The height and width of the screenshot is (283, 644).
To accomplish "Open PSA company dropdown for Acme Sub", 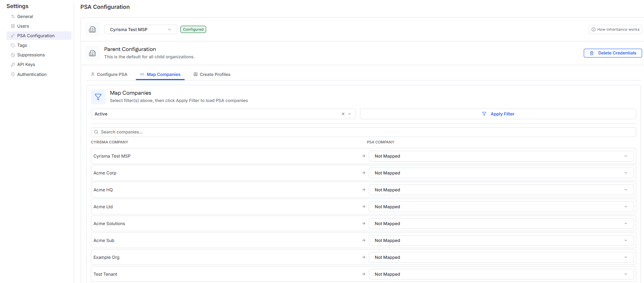I will (501, 240).
